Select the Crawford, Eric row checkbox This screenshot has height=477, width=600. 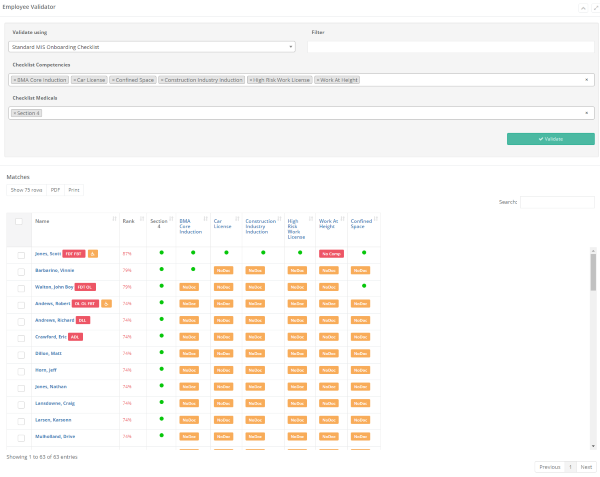click(x=21, y=339)
